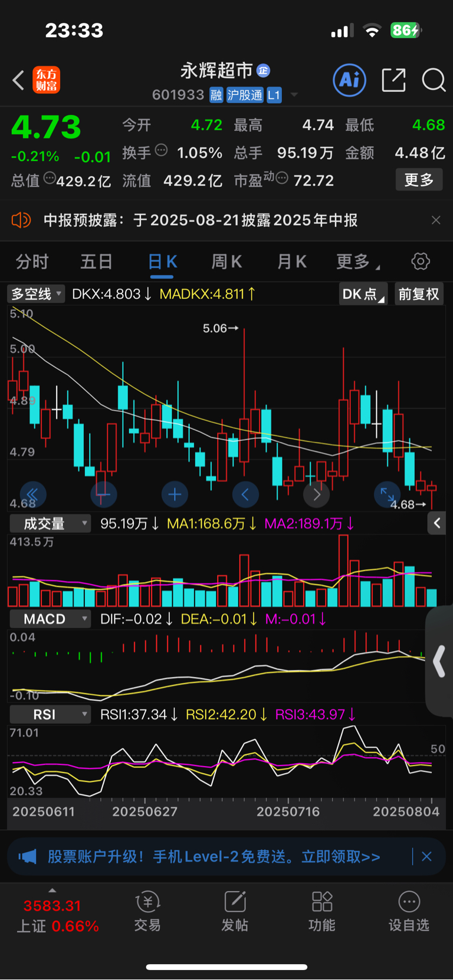Open the 多空线 indicator dropdown
453x980 pixels.
pos(35,293)
